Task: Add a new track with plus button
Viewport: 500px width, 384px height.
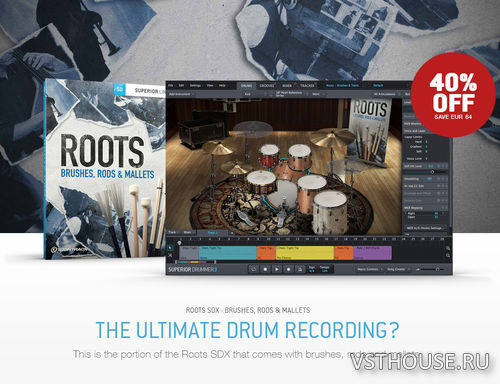Action: tap(232, 233)
